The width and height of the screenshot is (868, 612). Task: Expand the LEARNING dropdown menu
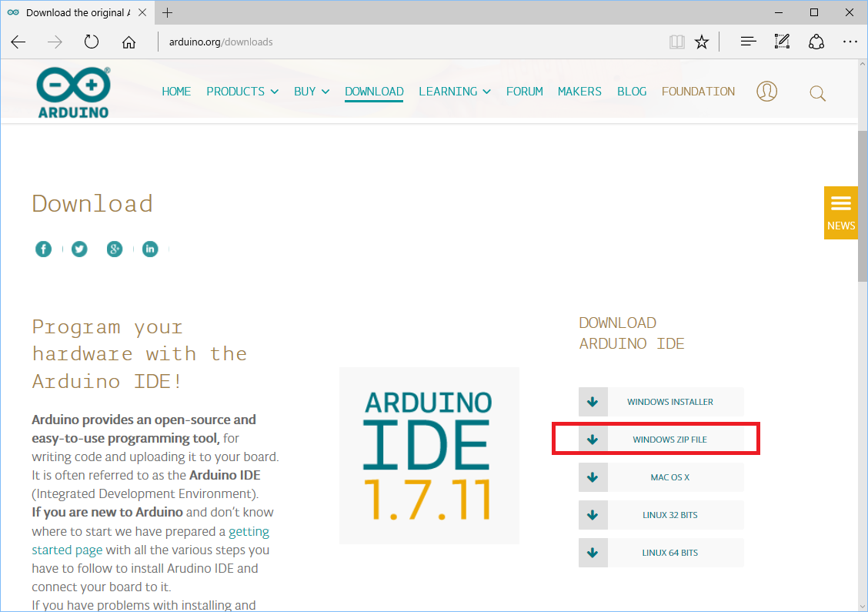[455, 91]
